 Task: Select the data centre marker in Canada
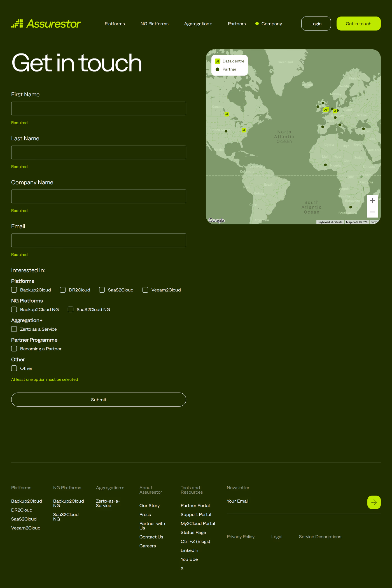tap(227, 114)
